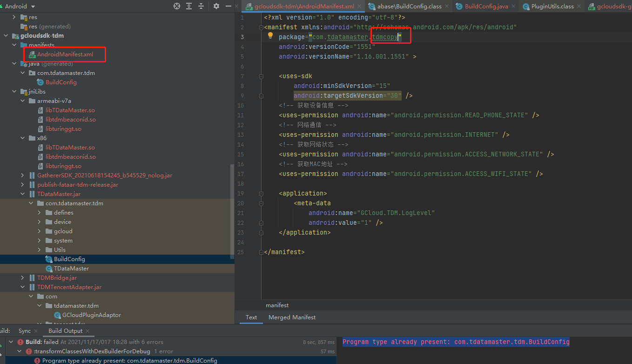Collapse the TDataMaster.jar node
The width and height of the screenshot is (632, 364).
coord(22,194)
